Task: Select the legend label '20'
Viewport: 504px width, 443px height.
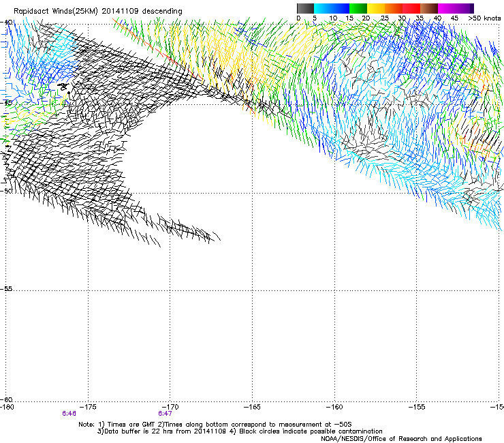Action: tap(366, 18)
